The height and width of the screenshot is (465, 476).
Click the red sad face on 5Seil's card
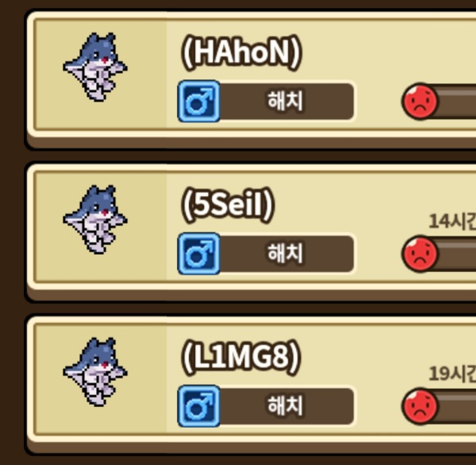click(x=420, y=254)
